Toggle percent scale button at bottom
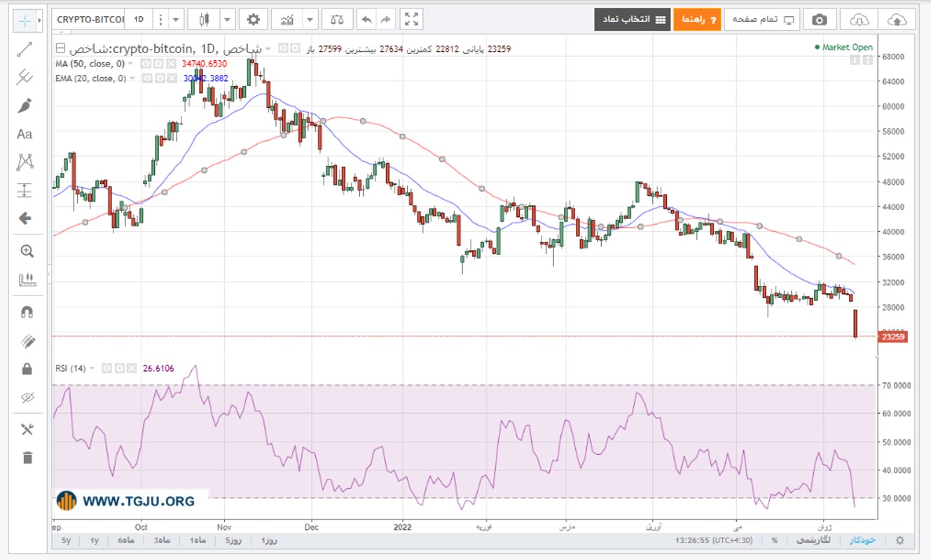This screenshot has width=931, height=560. point(775,540)
